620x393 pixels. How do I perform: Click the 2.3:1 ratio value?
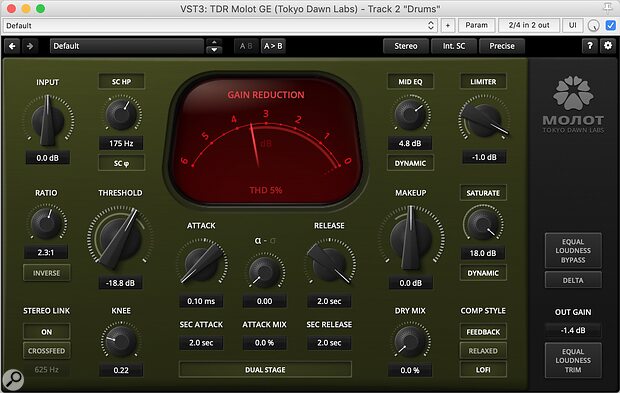(46, 252)
